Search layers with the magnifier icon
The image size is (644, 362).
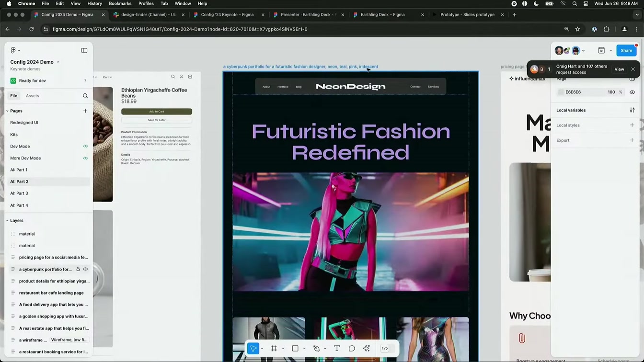tap(85, 96)
